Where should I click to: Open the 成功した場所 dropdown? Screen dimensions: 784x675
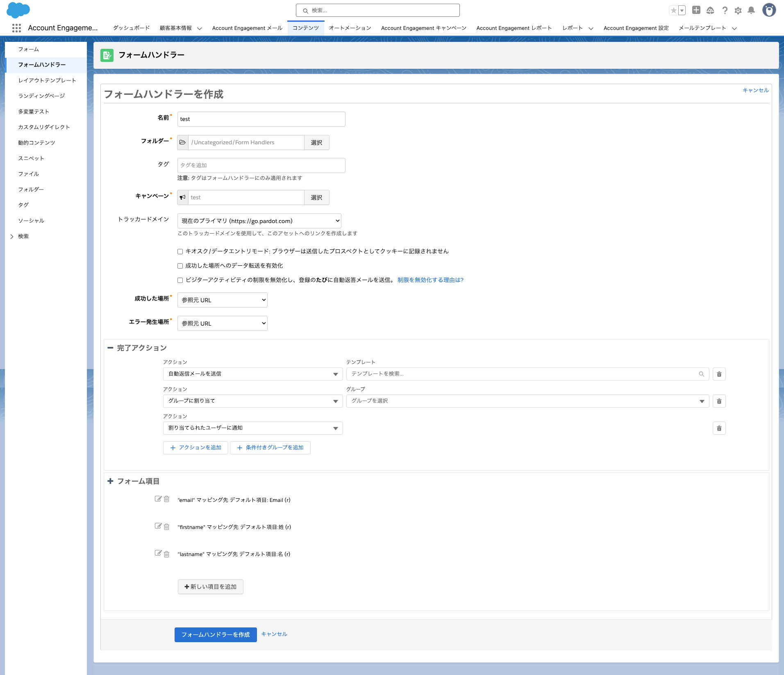223,300
